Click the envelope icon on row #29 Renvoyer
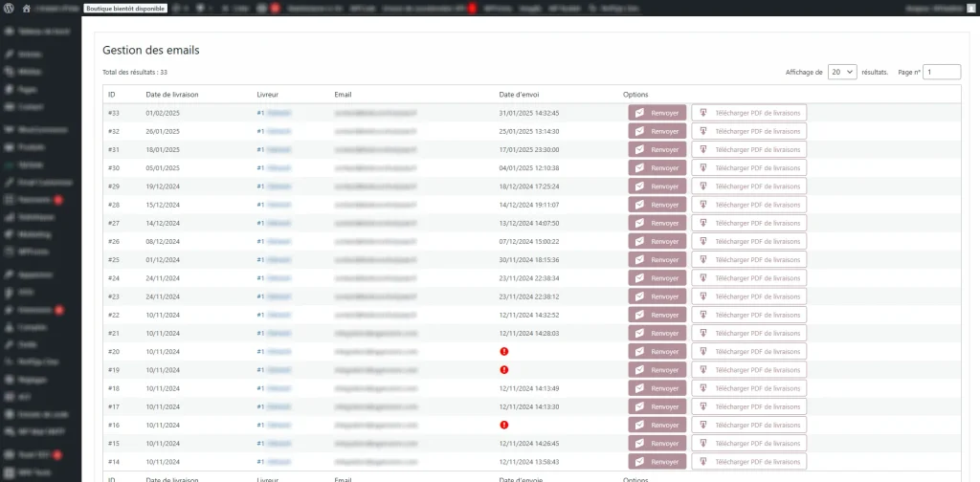The image size is (980, 482). [x=640, y=186]
